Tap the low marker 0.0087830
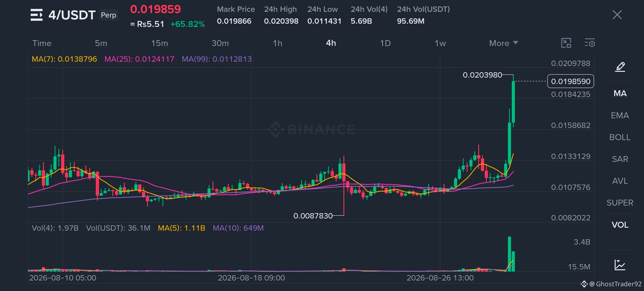 313,216
